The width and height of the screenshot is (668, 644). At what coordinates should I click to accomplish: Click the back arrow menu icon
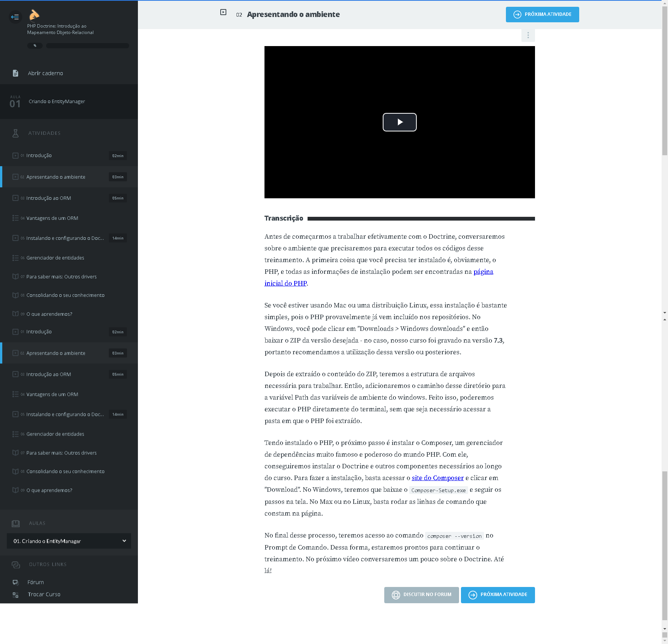click(x=15, y=17)
